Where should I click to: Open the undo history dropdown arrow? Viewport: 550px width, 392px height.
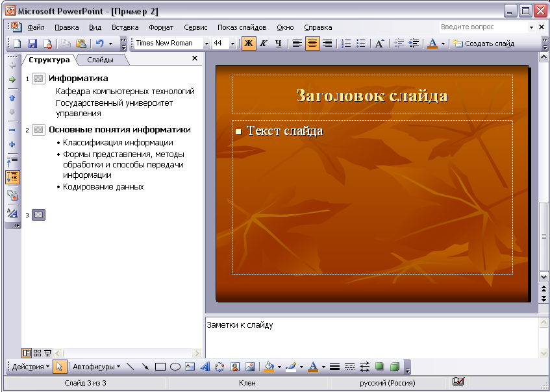tap(110, 43)
